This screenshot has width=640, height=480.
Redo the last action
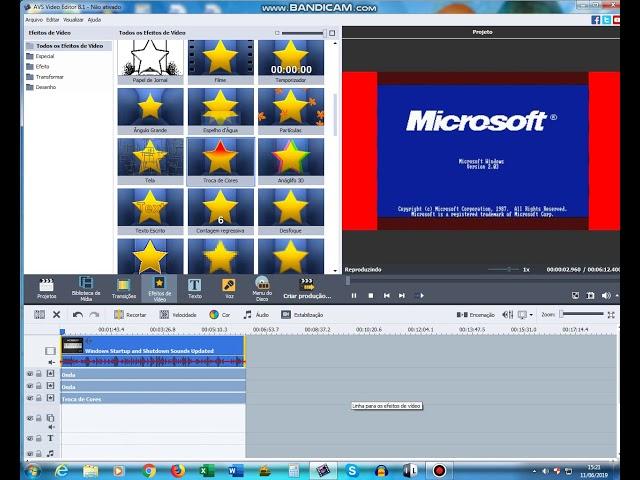coord(94,315)
